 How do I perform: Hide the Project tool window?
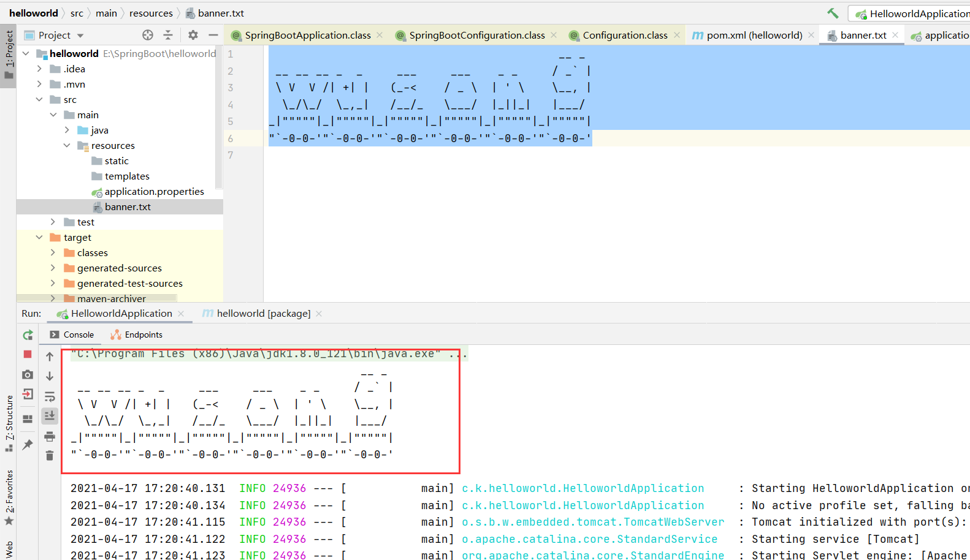213,35
